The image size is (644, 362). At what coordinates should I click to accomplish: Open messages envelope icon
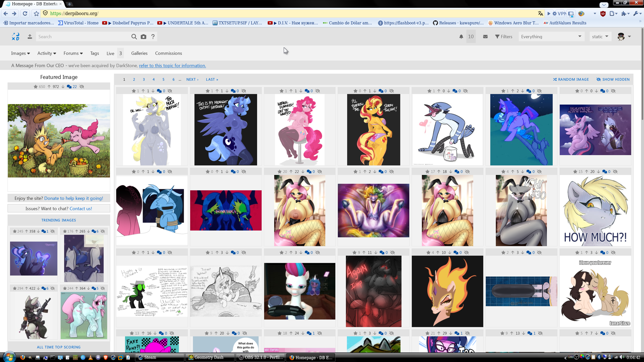485,37
